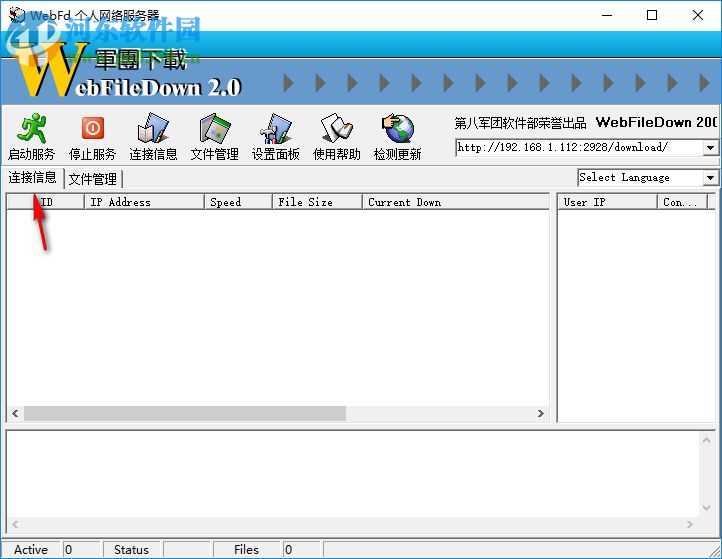Click the right arrow of the connection list scrollbar
This screenshot has width=722, height=559.
[x=541, y=413]
